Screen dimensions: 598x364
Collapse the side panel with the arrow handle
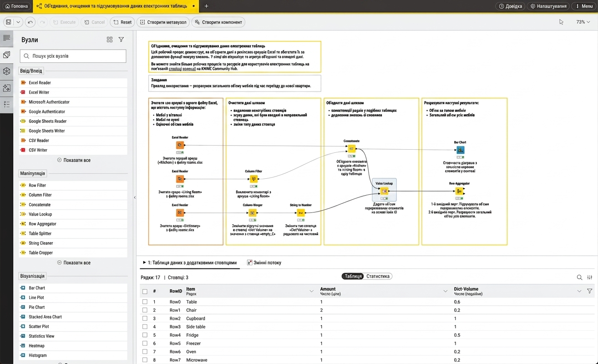coord(134,197)
